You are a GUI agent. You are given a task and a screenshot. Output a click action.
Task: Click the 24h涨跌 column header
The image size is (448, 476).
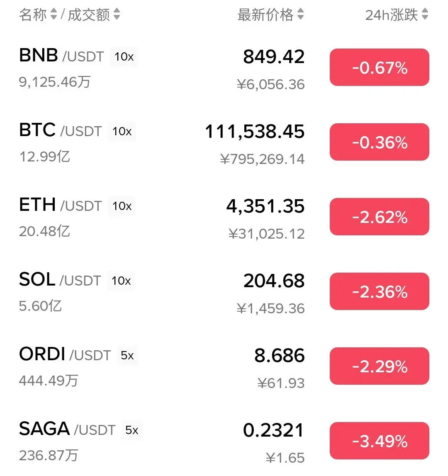click(x=392, y=14)
